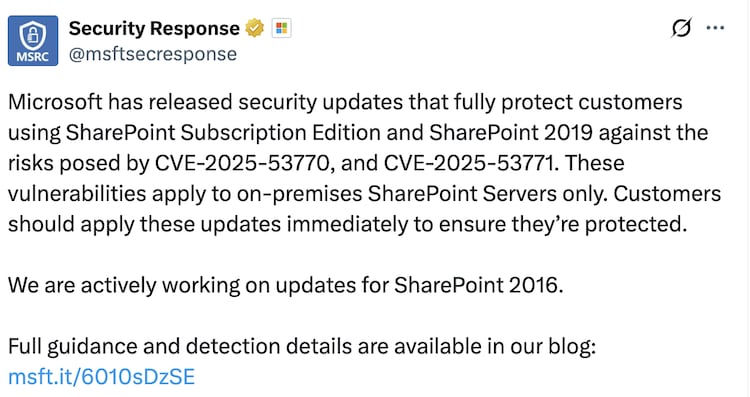
Task: Click the padlock shield in avatar
Action: pos(33,34)
